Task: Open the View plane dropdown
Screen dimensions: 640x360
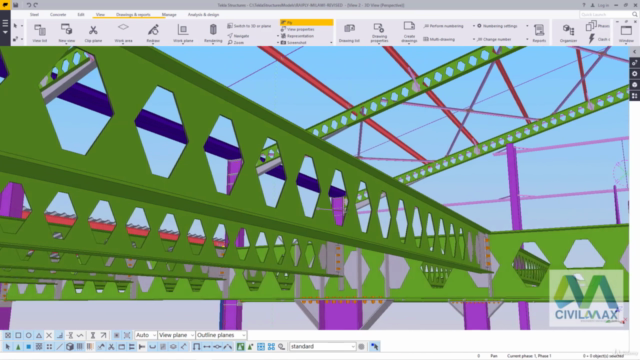Action: (x=176, y=335)
